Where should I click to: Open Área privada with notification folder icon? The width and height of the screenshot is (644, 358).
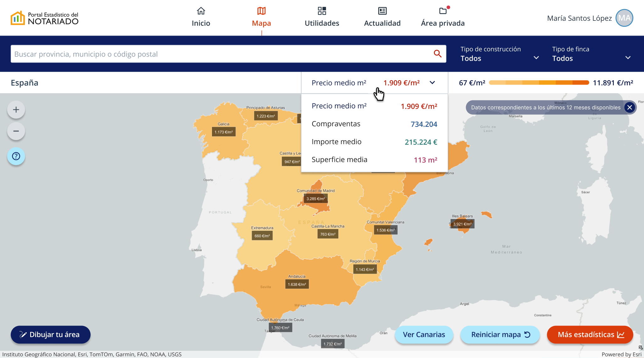(x=443, y=17)
